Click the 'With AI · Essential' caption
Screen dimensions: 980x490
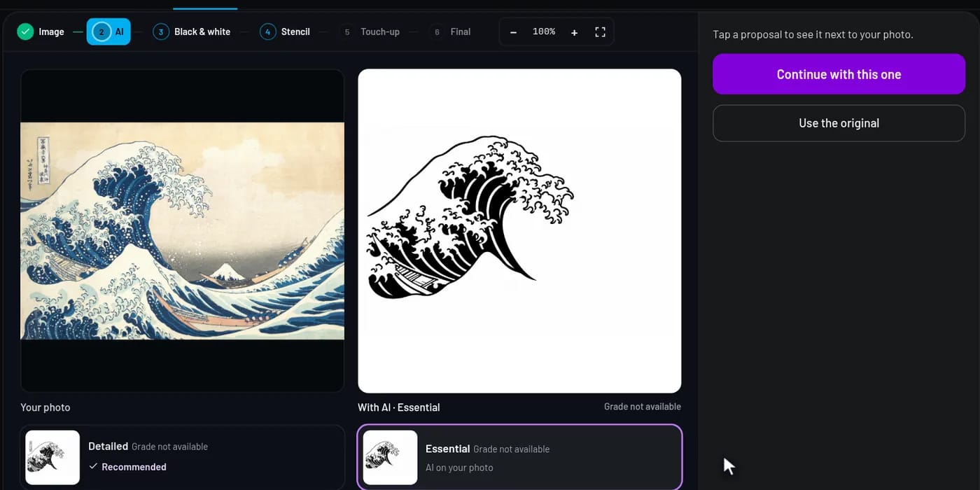click(x=399, y=407)
